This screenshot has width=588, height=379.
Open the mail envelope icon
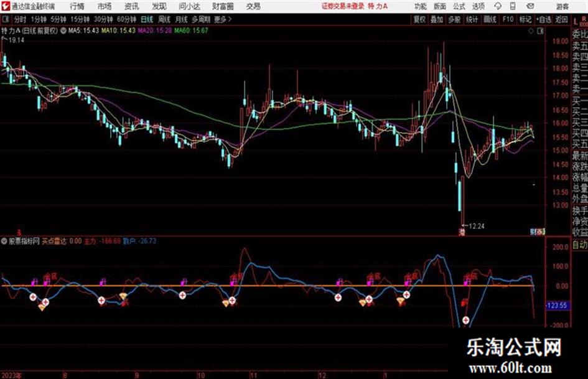(x=530, y=6)
